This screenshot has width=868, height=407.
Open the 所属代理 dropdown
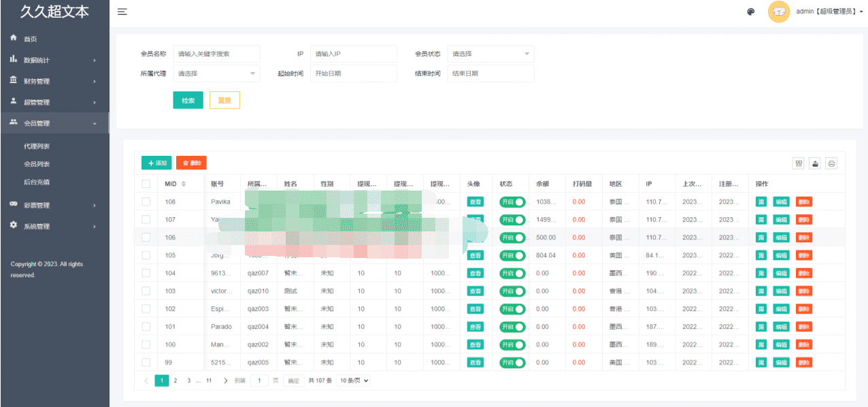216,74
